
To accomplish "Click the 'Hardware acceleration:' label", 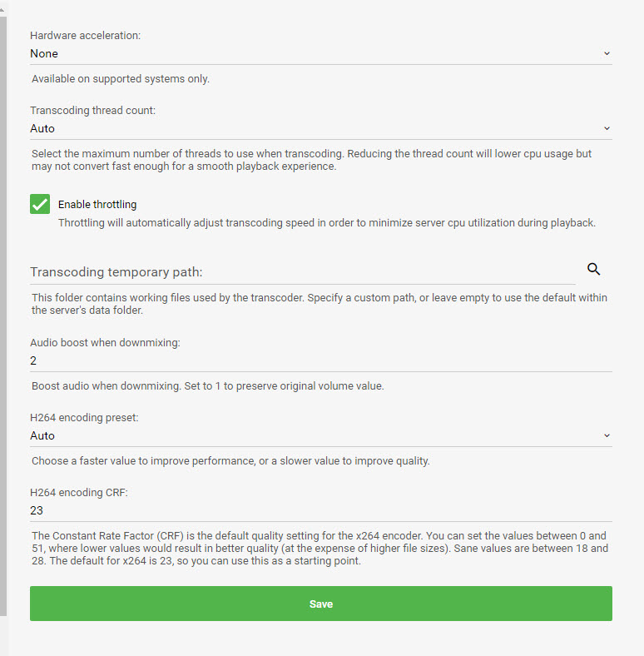I will 86,36.
